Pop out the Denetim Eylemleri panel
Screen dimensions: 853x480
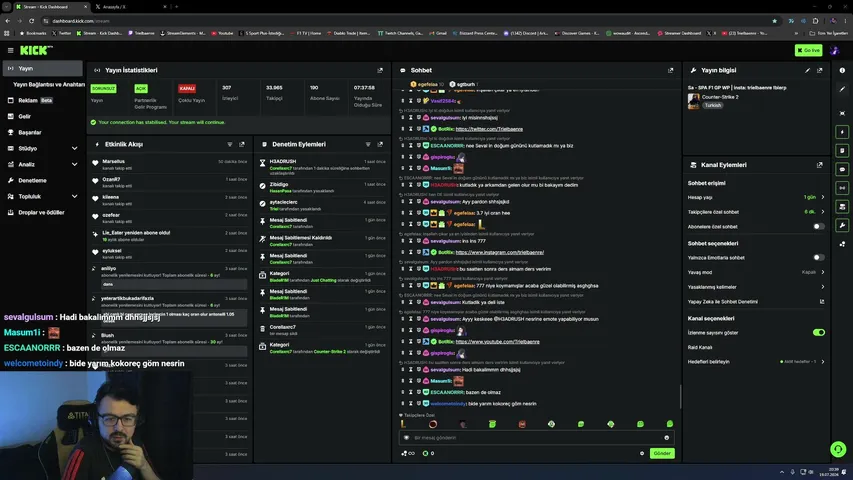tap(380, 144)
